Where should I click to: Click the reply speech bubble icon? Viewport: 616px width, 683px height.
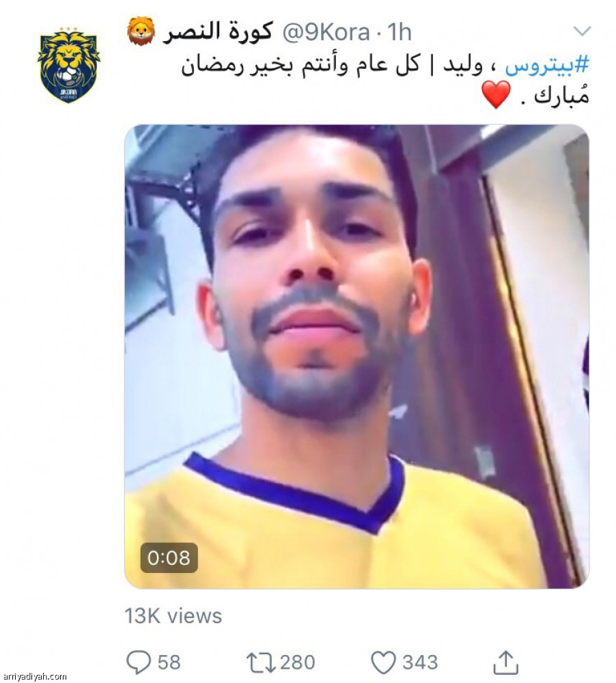pos(139,662)
